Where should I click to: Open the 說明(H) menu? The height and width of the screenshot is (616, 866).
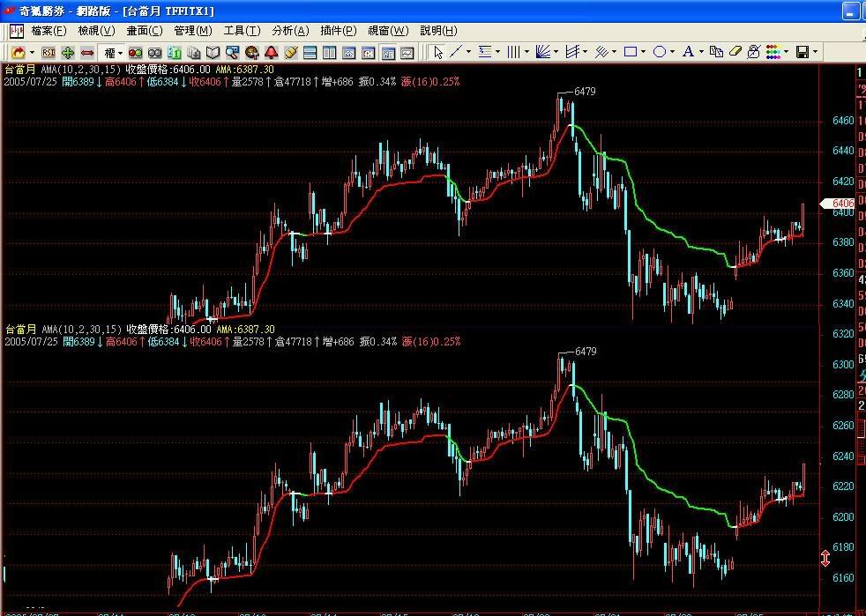[x=438, y=31]
